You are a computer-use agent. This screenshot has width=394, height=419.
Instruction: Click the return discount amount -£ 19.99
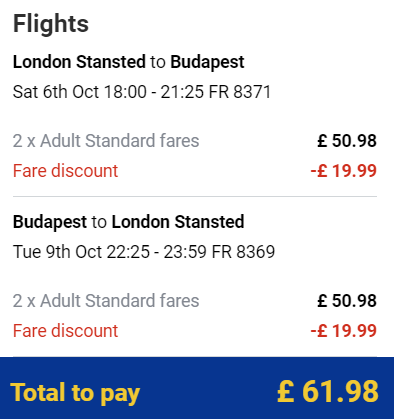pyautogui.click(x=344, y=331)
